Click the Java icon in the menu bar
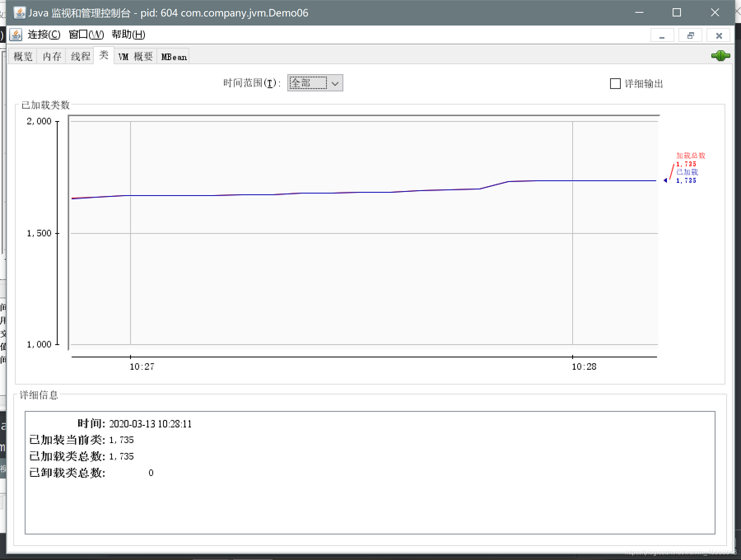 click(x=16, y=35)
